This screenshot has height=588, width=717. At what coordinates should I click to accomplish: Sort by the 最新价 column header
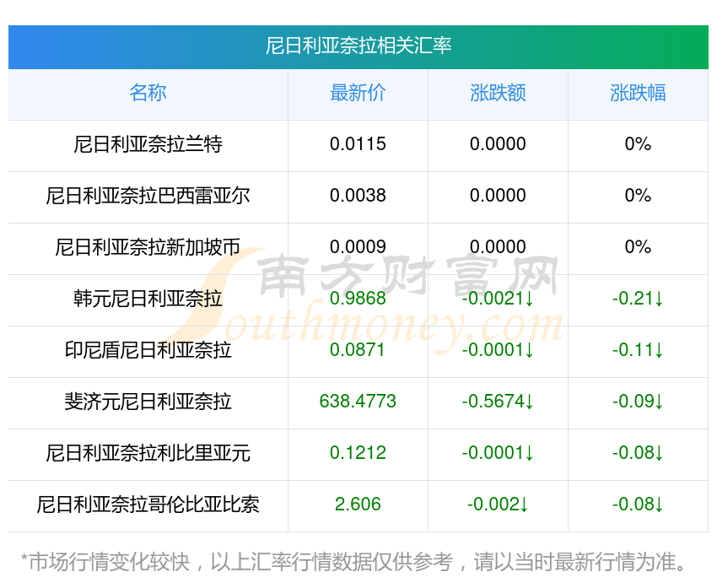pos(358,93)
